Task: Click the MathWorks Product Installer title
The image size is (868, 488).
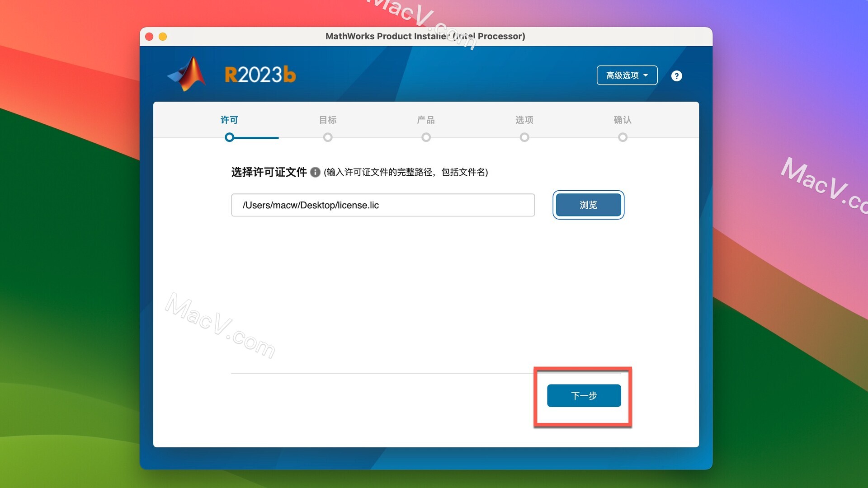Action: 425,36
